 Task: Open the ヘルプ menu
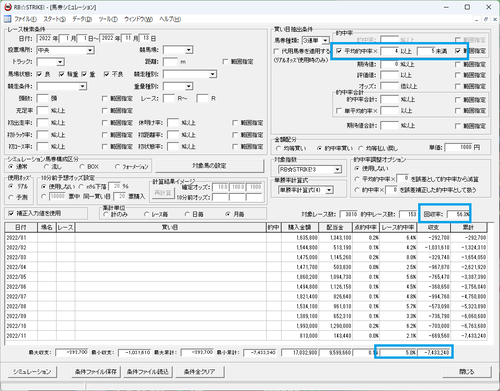[170, 19]
